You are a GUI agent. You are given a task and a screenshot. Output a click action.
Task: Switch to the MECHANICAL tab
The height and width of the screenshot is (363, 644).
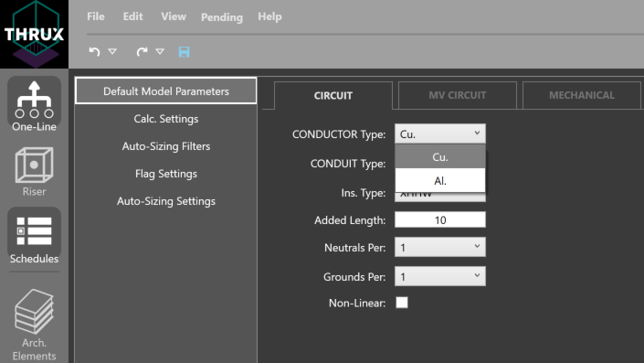582,95
